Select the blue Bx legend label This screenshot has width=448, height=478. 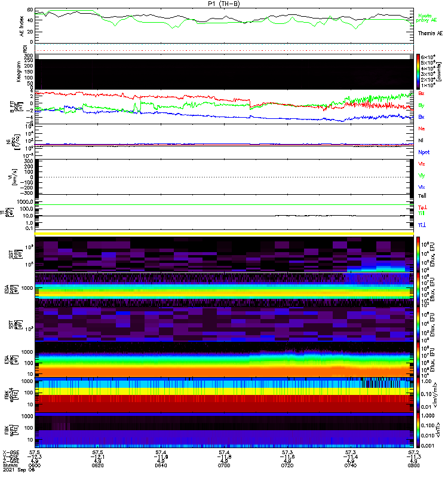point(421,117)
